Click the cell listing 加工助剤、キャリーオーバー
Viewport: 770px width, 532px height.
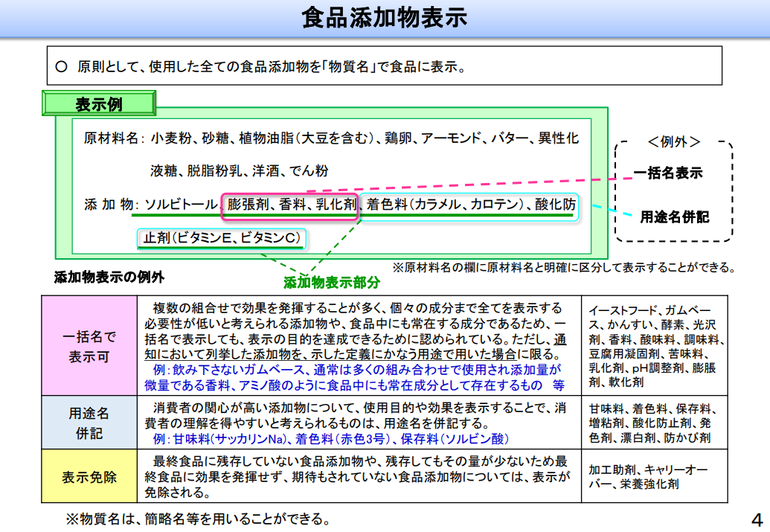(x=654, y=476)
